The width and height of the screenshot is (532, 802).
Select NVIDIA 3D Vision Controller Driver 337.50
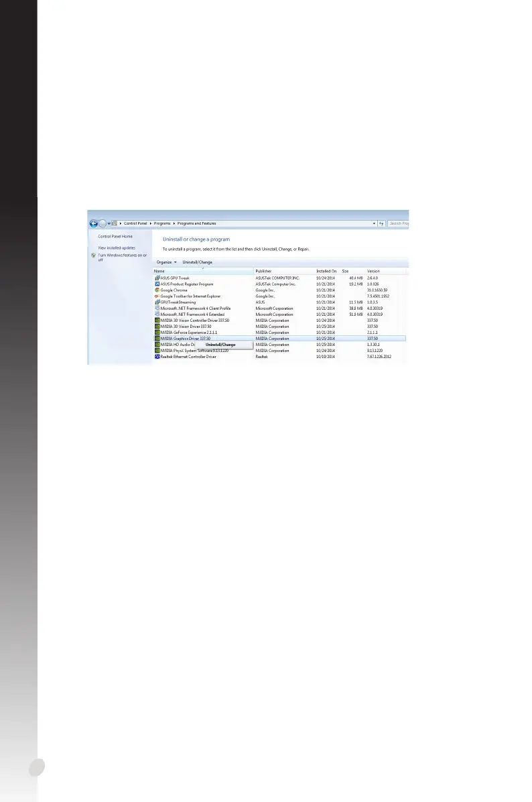coord(195,320)
